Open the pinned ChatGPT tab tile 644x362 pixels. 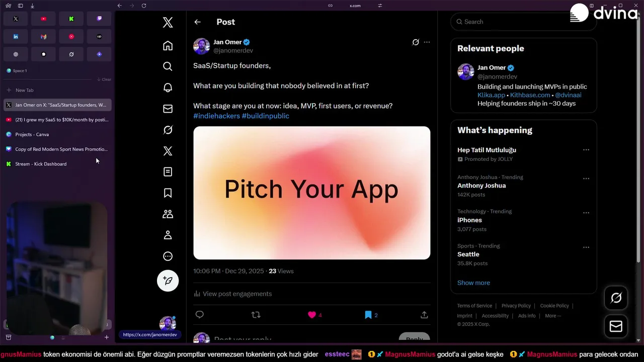click(16, 54)
